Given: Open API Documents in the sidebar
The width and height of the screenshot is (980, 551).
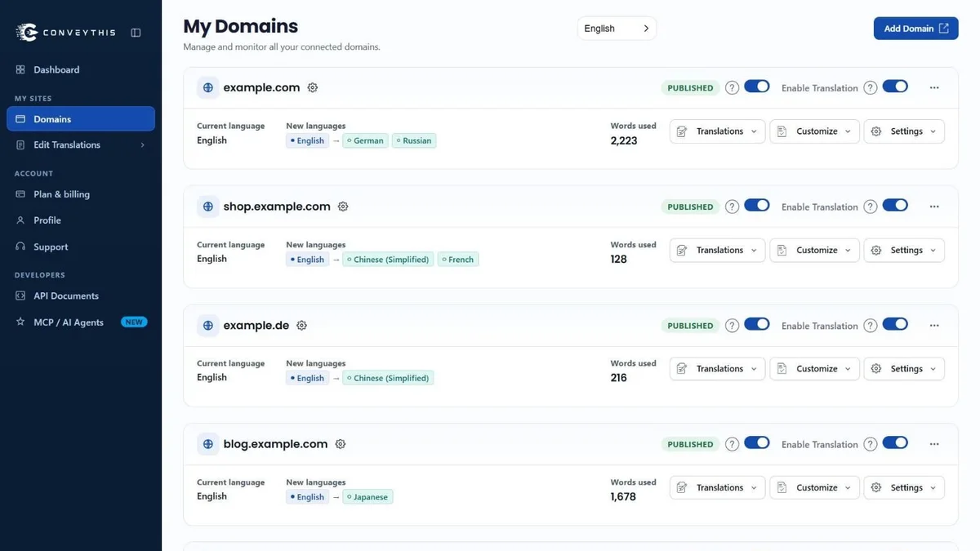Looking at the screenshot, I should tap(80, 296).
